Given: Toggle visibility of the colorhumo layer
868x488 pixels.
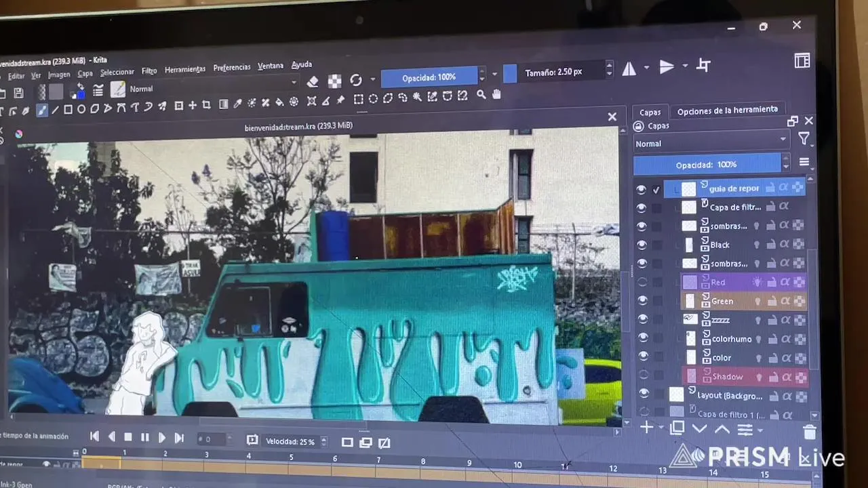Looking at the screenshot, I should coord(643,338).
